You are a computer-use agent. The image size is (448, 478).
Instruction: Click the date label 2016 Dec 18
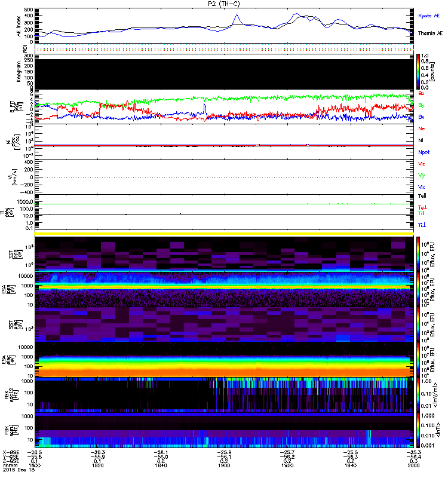[x=19, y=470]
